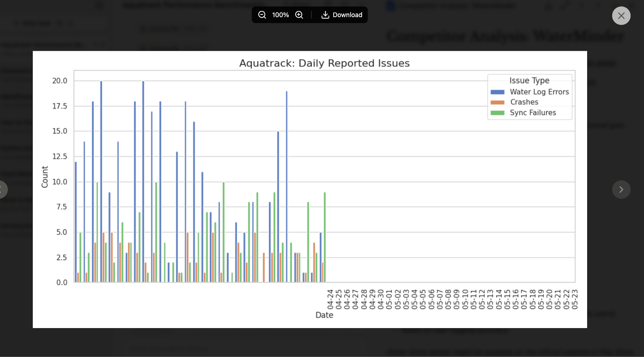
Task: Click the 0.0 y-axis tick label
Action: tap(62, 283)
